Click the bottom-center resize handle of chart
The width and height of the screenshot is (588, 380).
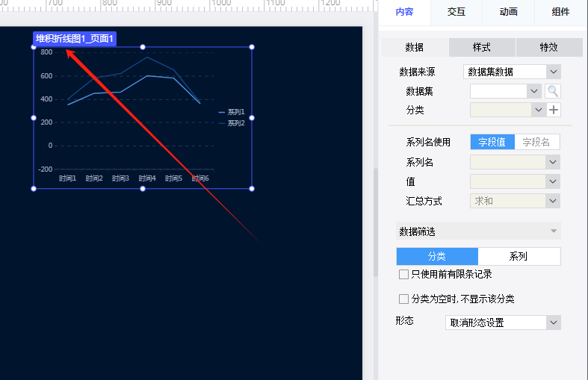point(143,188)
